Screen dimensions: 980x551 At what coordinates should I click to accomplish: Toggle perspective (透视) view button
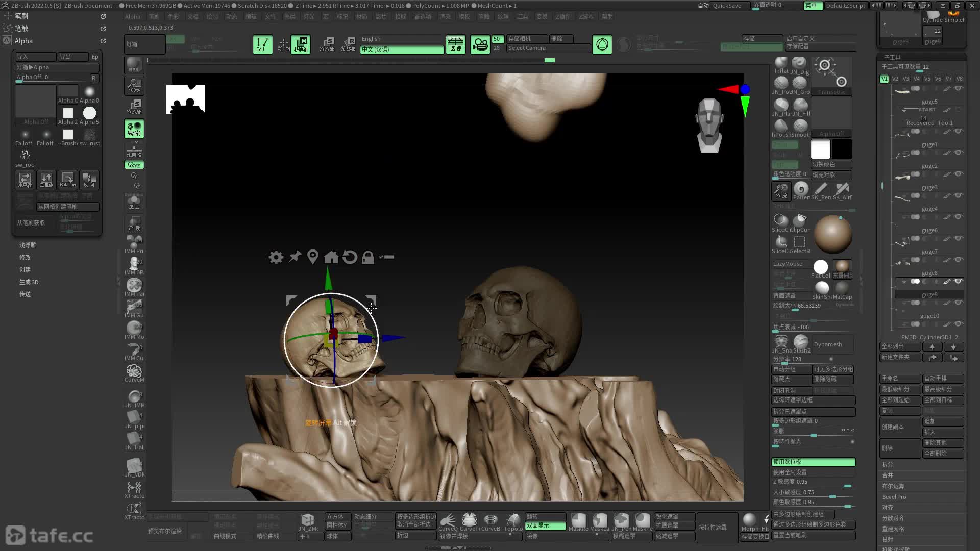pyautogui.click(x=455, y=44)
